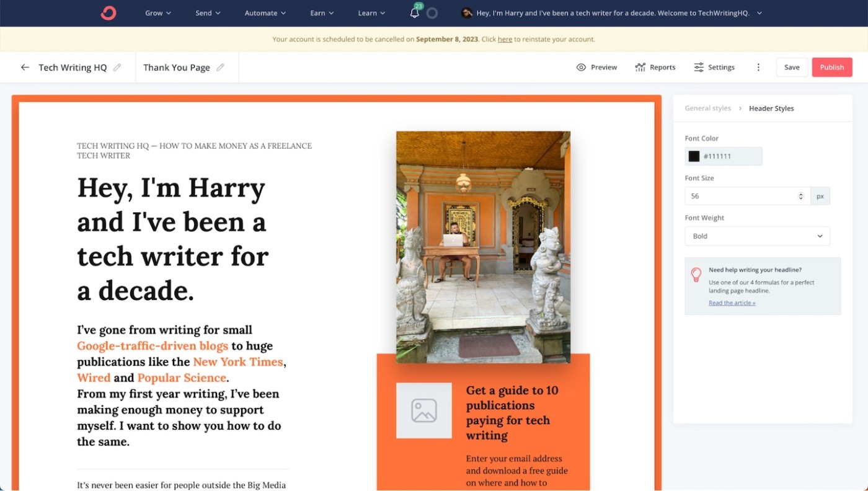Click the user avatar in top bar
Screen dimensions: 868x491
[x=467, y=13]
